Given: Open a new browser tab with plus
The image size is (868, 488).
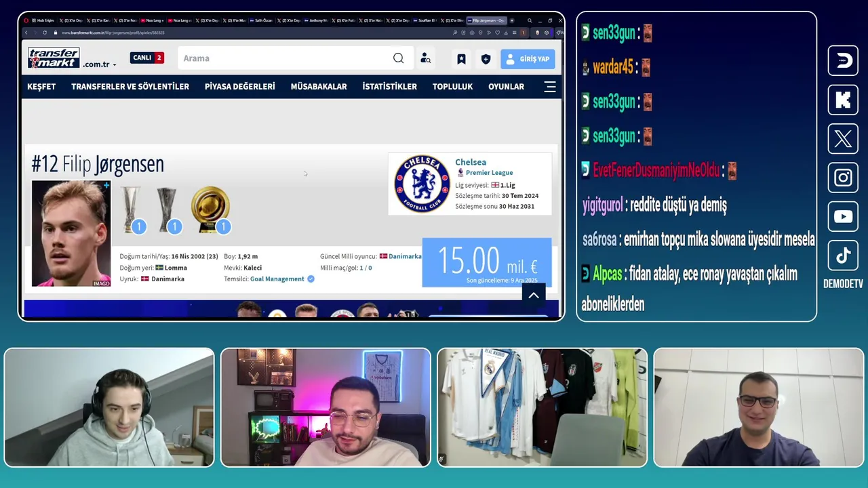Looking at the screenshot, I should click(x=511, y=20).
